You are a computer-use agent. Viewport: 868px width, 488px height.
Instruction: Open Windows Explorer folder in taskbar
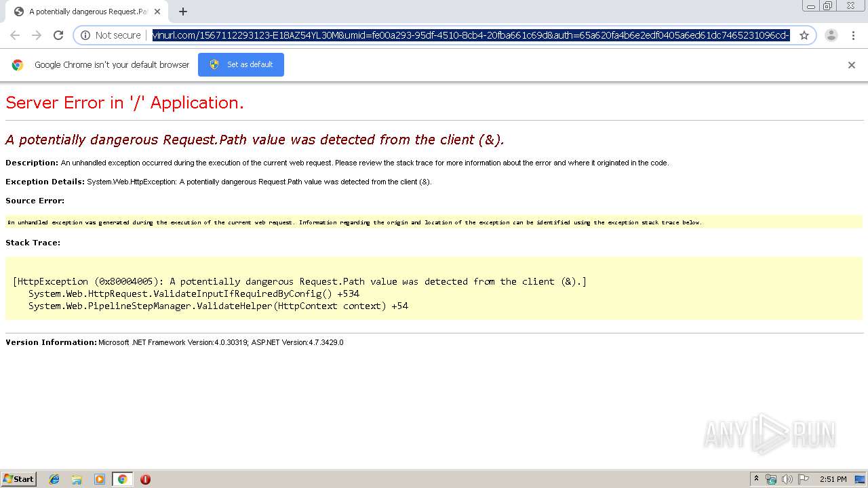77,479
